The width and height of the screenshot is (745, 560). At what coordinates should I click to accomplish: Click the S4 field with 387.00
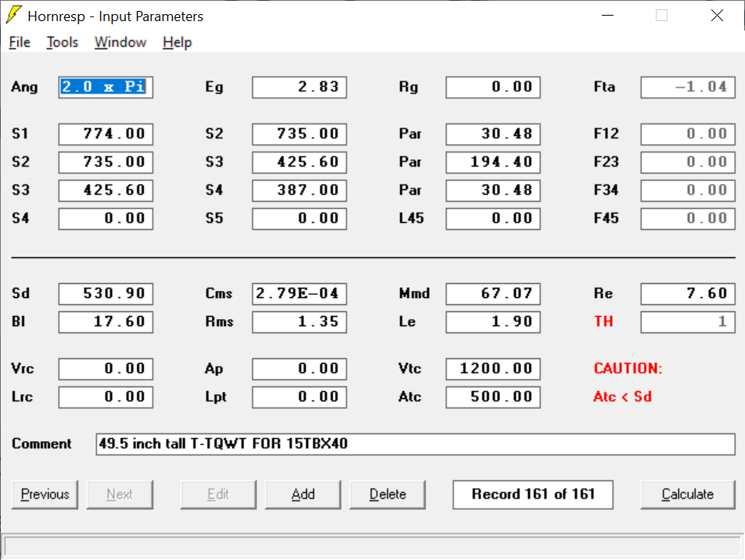299,191
